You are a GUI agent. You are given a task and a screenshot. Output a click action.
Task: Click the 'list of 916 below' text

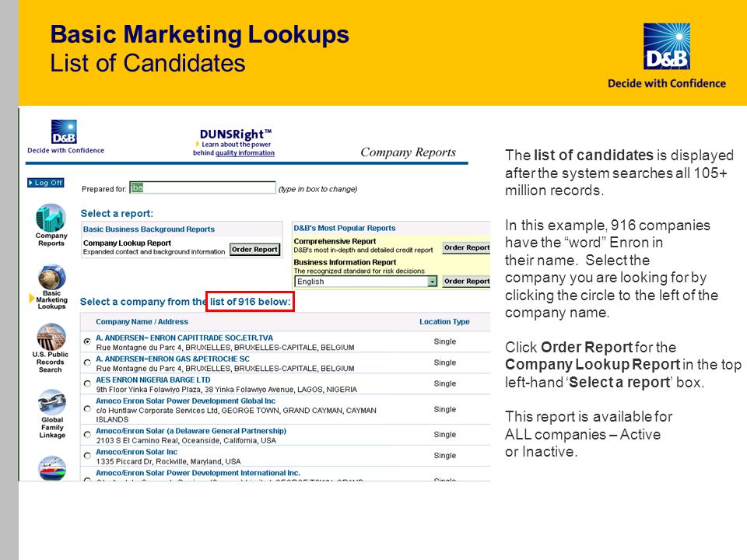250,302
